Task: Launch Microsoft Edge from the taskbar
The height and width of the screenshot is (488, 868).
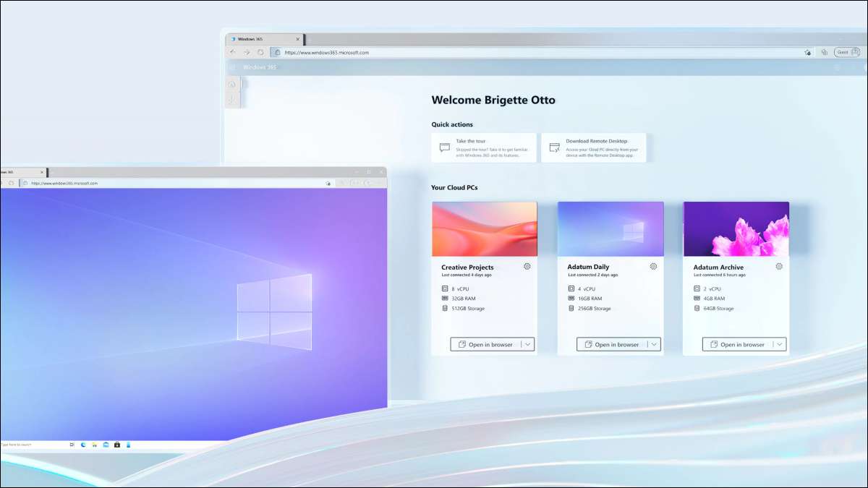Action: click(83, 445)
